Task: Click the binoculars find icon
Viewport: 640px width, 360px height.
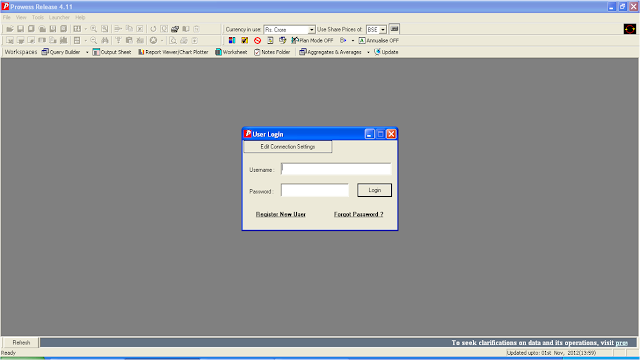Action: point(105,40)
